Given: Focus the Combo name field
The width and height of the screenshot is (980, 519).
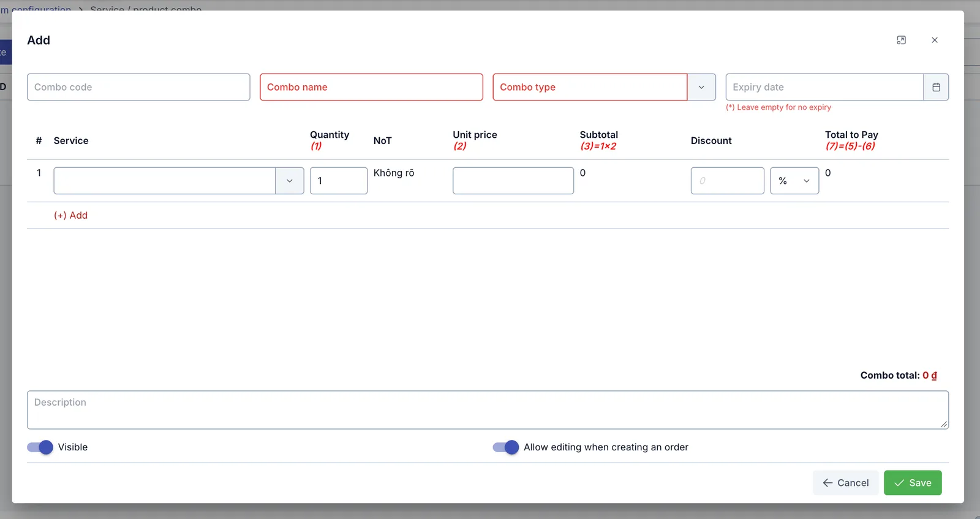Looking at the screenshot, I should (x=371, y=87).
